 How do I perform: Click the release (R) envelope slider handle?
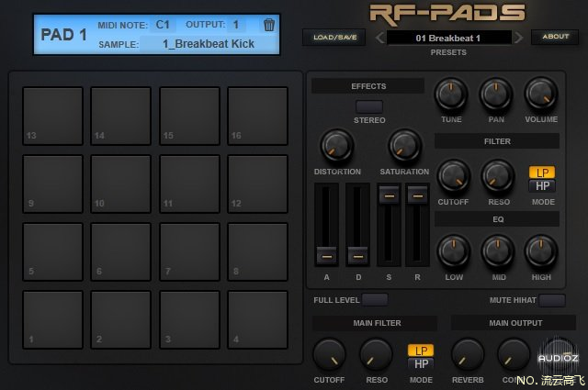click(x=417, y=195)
